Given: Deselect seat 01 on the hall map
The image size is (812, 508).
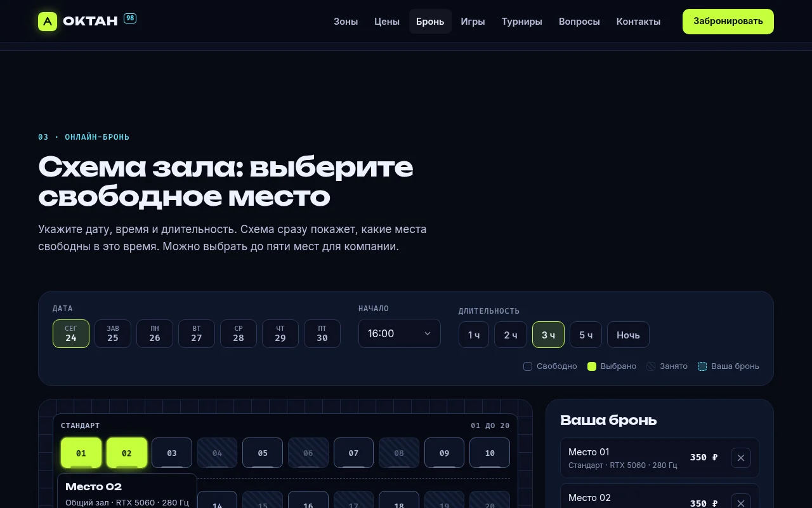Looking at the screenshot, I should 81,453.
